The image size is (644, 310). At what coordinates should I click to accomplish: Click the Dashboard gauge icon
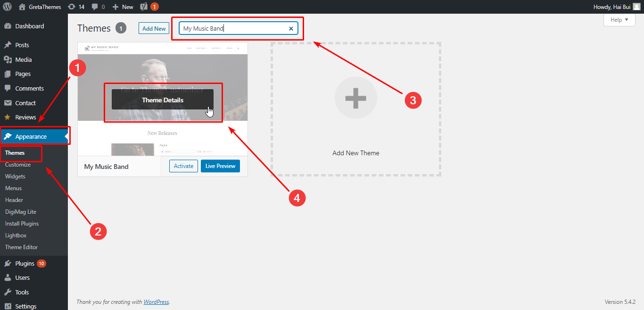tap(8, 26)
